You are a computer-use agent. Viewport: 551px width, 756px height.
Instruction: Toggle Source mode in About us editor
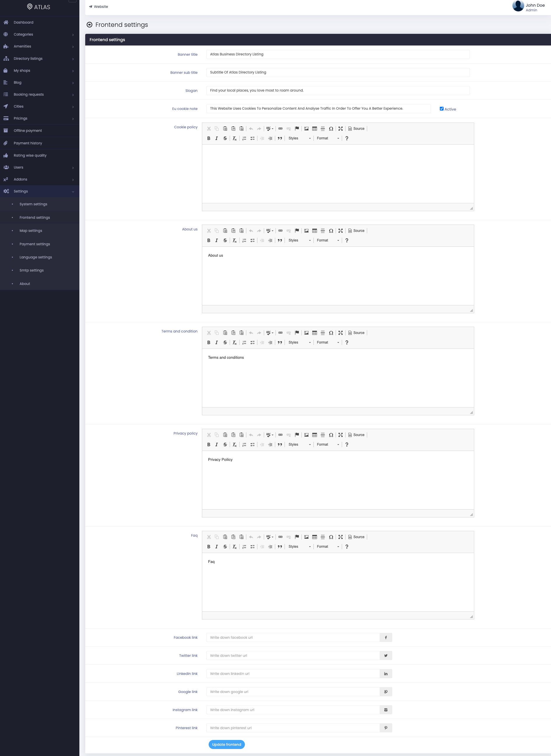pos(356,231)
